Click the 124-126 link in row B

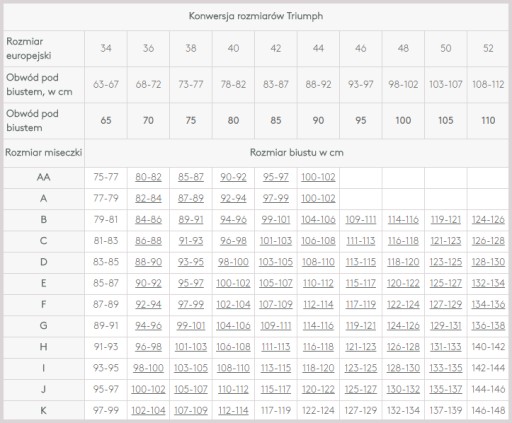point(488,220)
